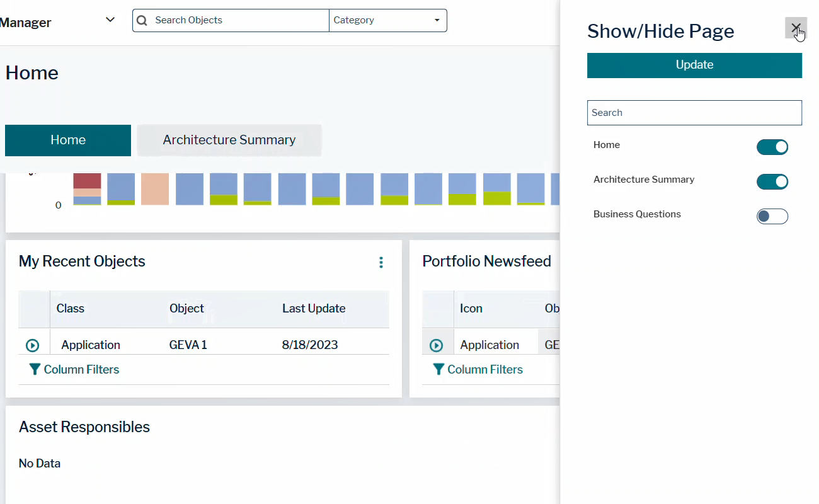Image resolution: width=819 pixels, height=504 pixels.
Task: Open My Recent Objects three-dot menu
Action: point(381,262)
